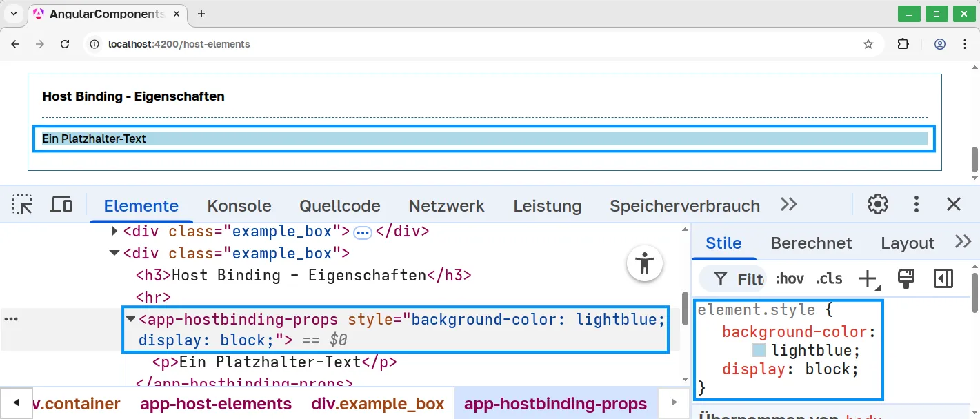
Task: Select the h3 Host Binding element row
Action: (x=303, y=276)
